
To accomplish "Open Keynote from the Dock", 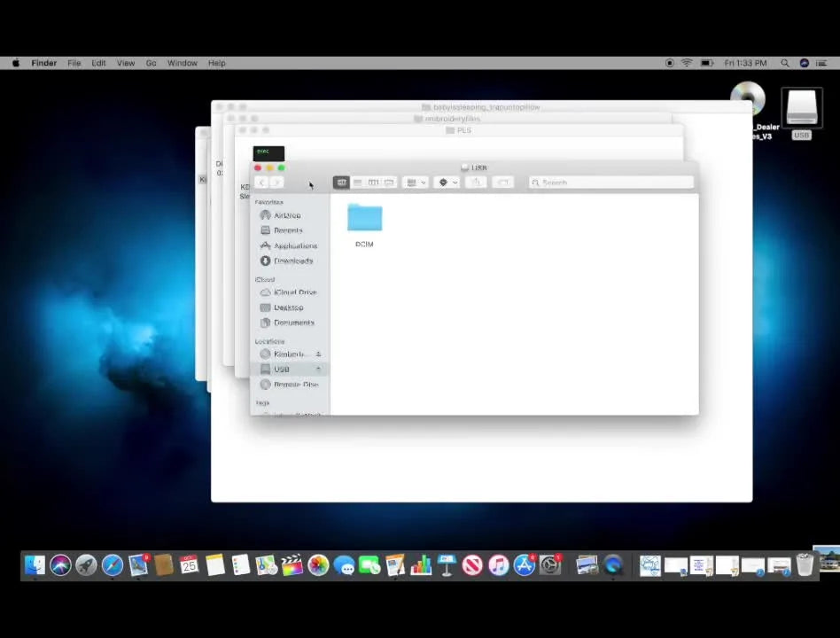I will [x=447, y=565].
